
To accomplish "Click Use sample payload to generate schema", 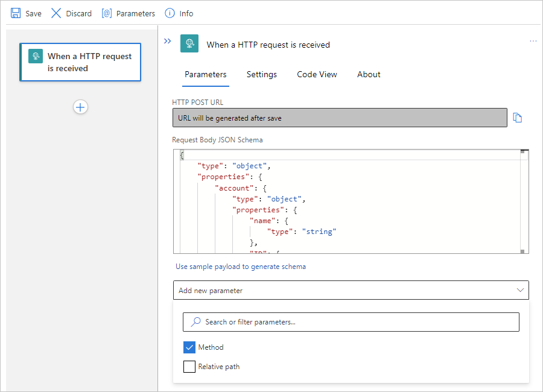I will pyautogui.click(x=241, y=267).
